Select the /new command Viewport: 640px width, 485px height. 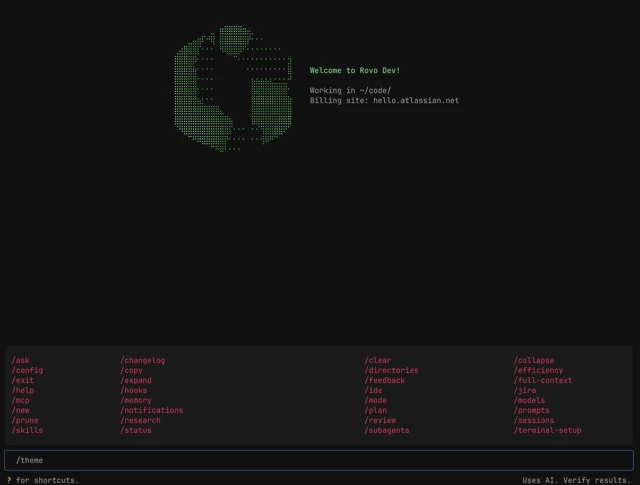tap(20, 410)
